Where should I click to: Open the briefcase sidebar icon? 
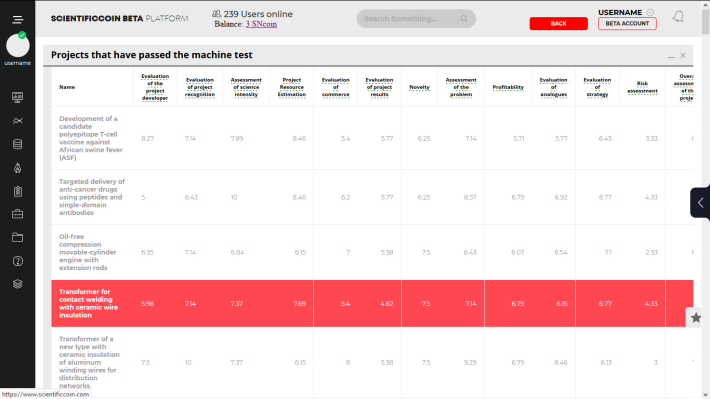pos(18,214)
